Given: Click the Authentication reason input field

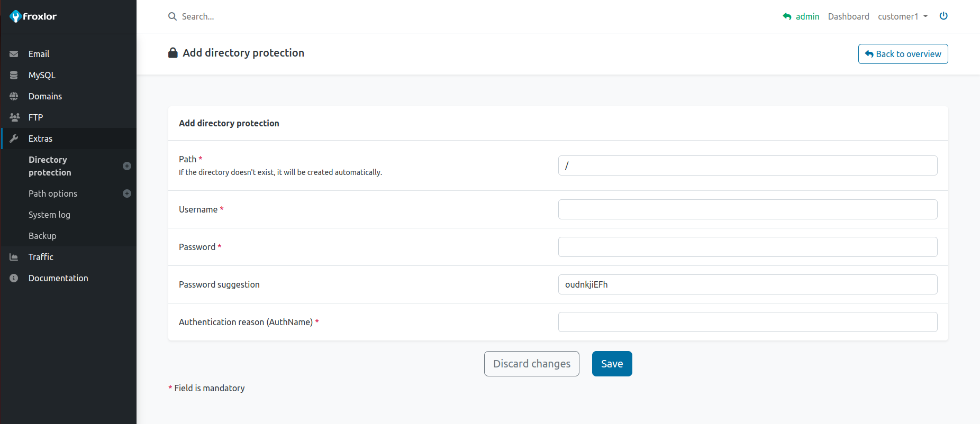Looking at the screenshot, I should (x=747, y=322).
